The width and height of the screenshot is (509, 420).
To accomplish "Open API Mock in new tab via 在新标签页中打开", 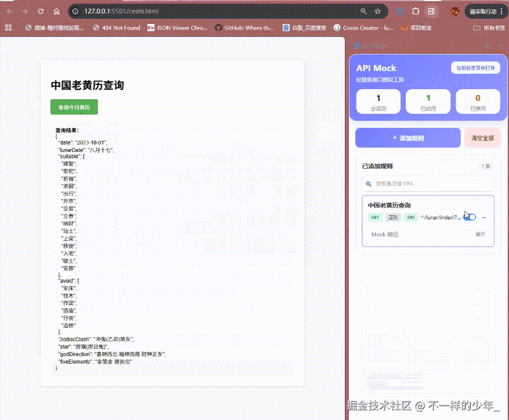I will pos(475,67).
